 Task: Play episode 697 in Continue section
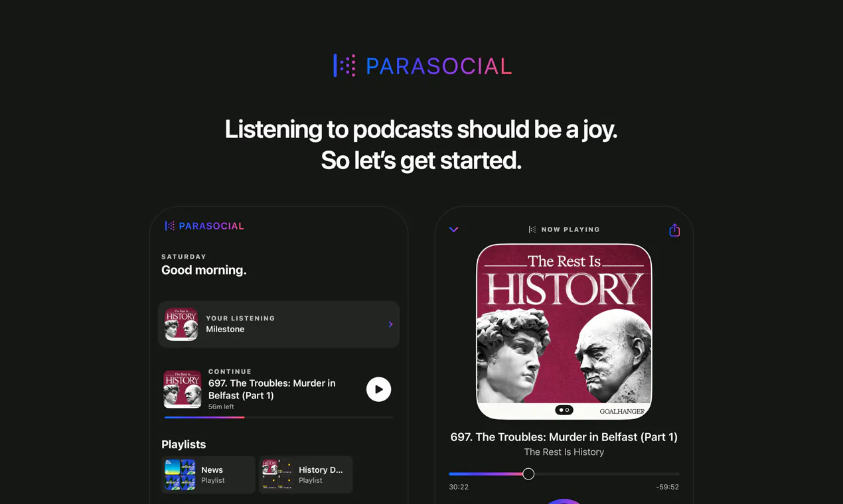(x=378, y=389)
